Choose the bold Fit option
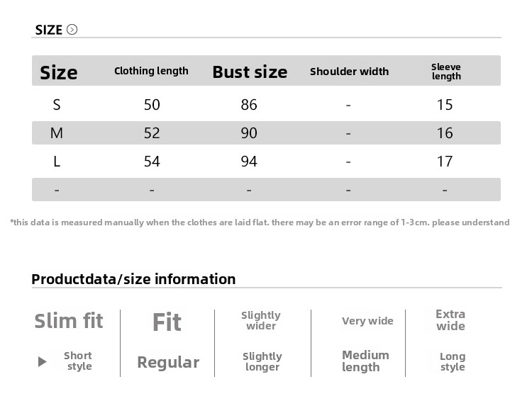This screenshot has width=532, height=401. click(x=167, y=322)
